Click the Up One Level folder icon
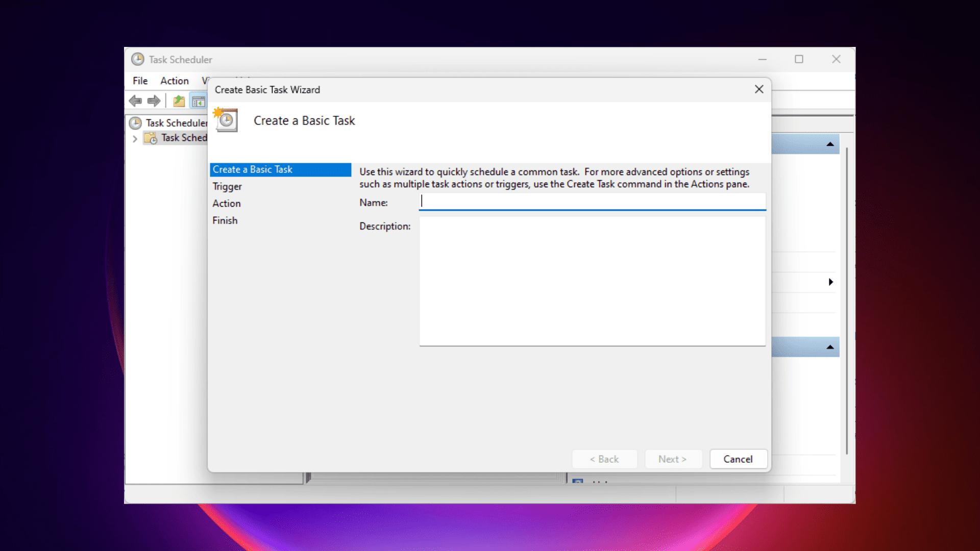This screenshot has height=551, width=980. coord(179,101)
